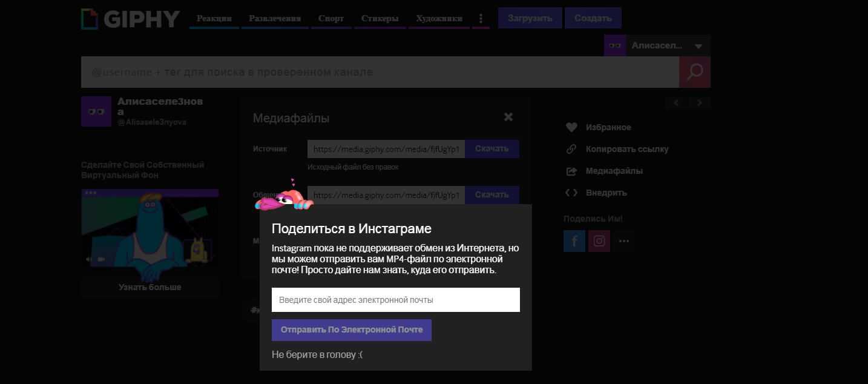Open the more categories vertical dots menu
Viewport: 868px width, 384px height.
[481, 18]
